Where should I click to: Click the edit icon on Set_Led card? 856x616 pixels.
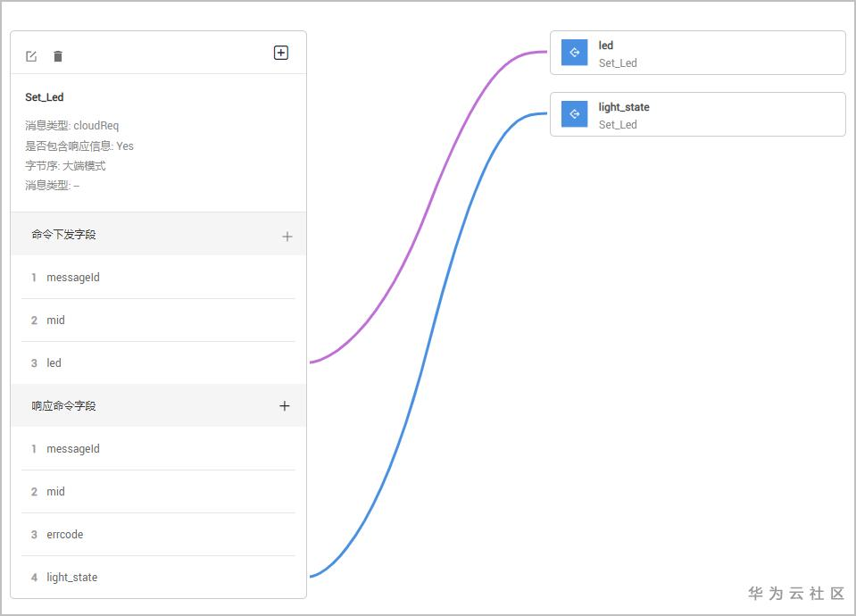tap(31, 56)
